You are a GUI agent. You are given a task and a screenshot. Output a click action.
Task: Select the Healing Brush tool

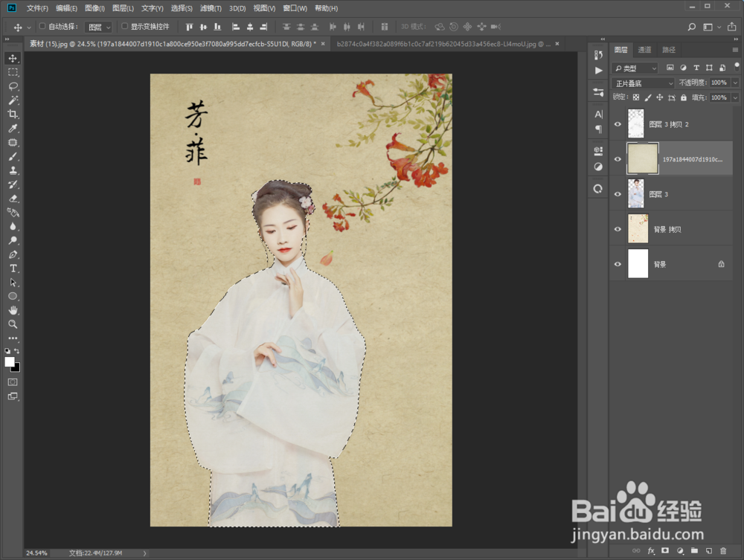click(x=13, y=142)
